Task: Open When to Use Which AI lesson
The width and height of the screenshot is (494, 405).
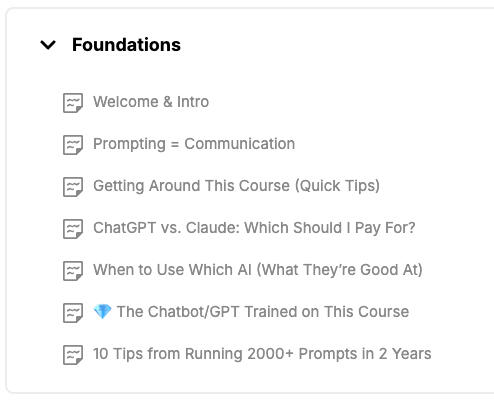Action: point(258,270)
